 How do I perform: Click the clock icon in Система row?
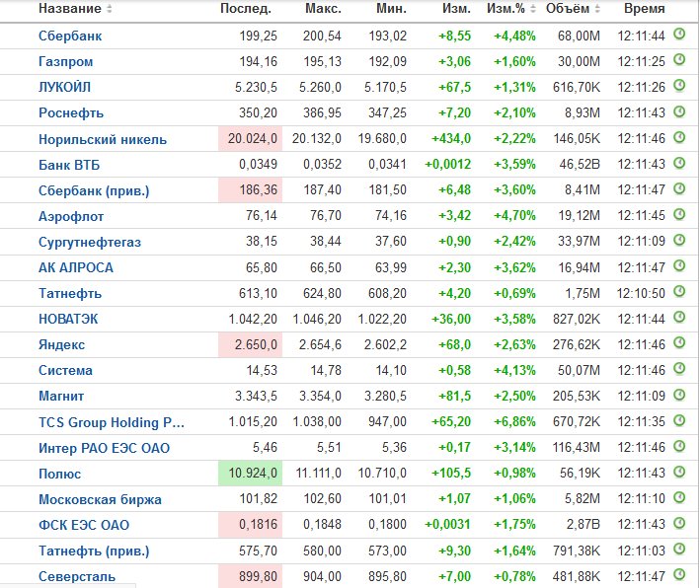click(679, 369)
